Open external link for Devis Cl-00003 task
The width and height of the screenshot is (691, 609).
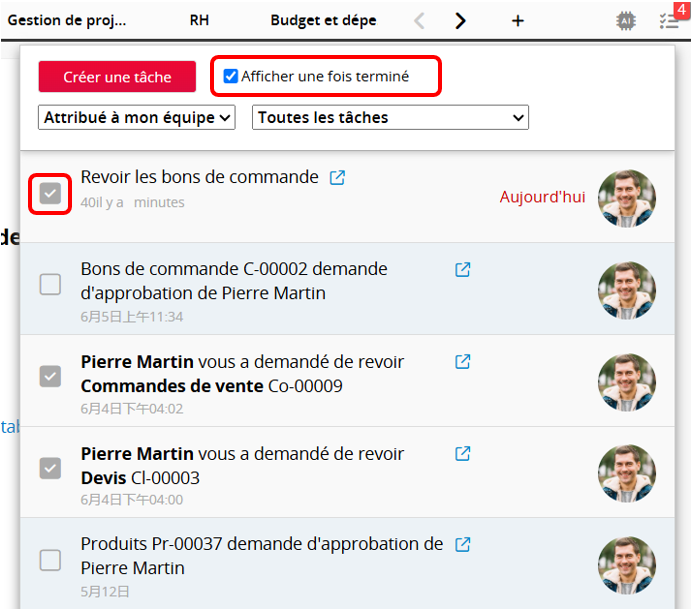pos(463,453)
